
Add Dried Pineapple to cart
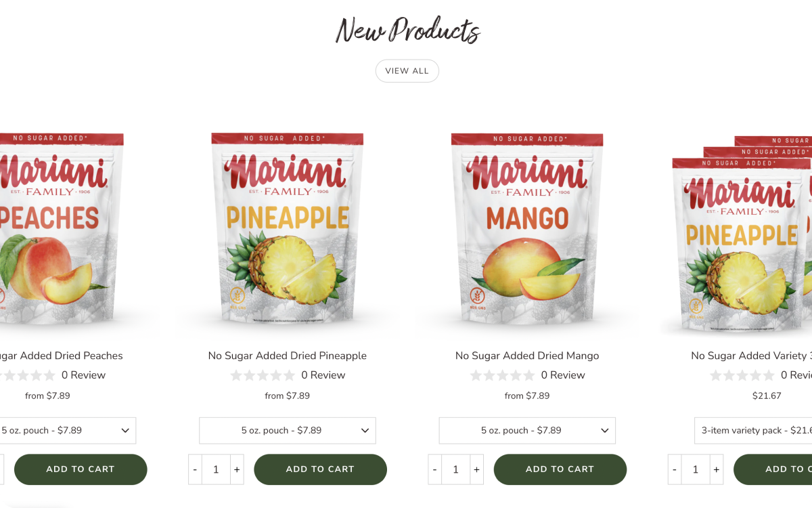click(320, 469)
